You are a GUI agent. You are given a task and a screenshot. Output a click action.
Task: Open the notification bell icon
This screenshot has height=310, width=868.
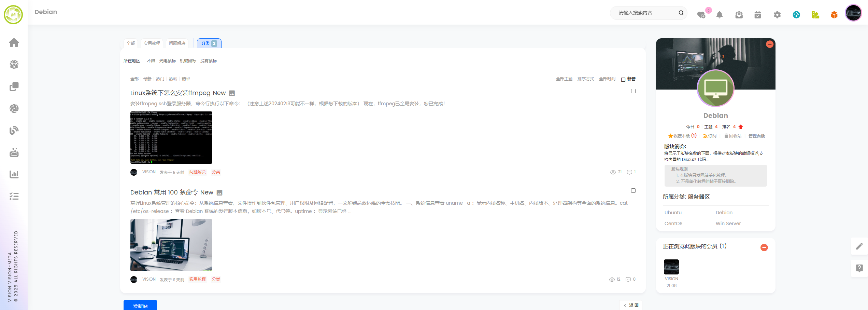click(x=720, y=15)
